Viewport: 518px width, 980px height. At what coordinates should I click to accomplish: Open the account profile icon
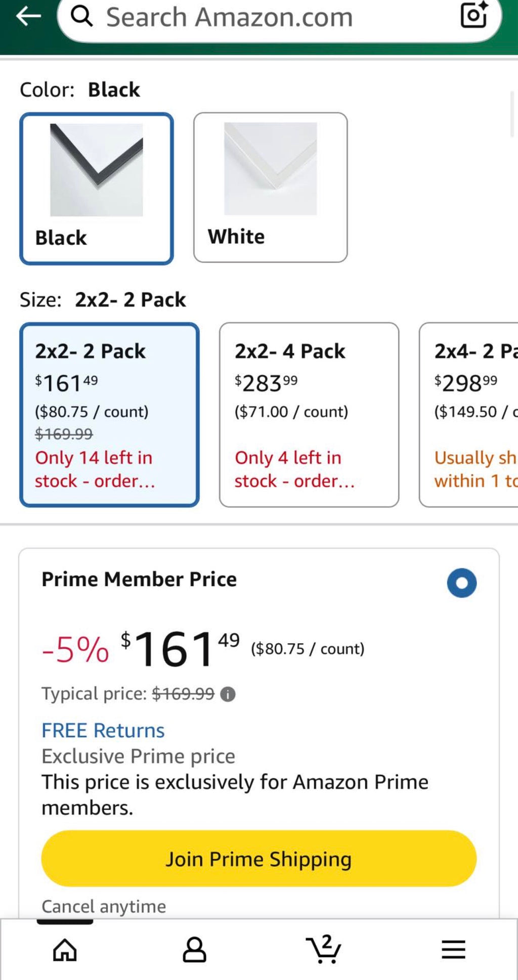pyautogui.click(x=194, y=949)
